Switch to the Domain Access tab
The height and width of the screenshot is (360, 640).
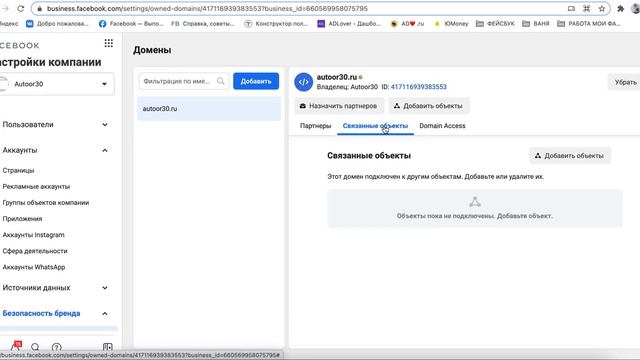click(x=442, y=126)
